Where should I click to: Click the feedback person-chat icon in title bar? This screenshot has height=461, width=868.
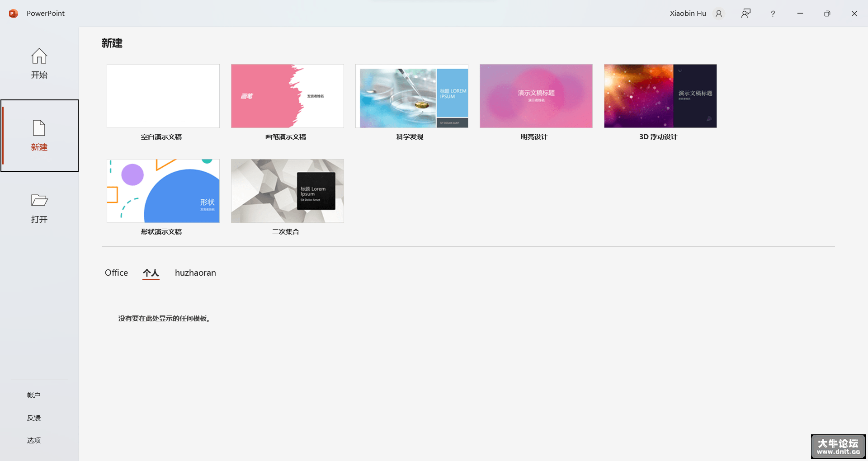tap(746, 14)
